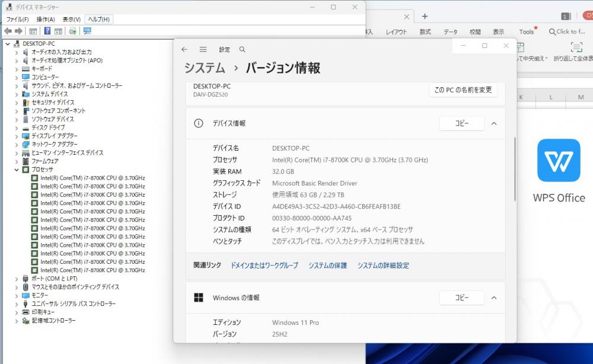This screenshot has height=364, width=593.
Task: Click the デバイス ID value A4DE49A3-3C52-42D3-A460-CB6FEAFB13BE
Action: coord(336,207)
